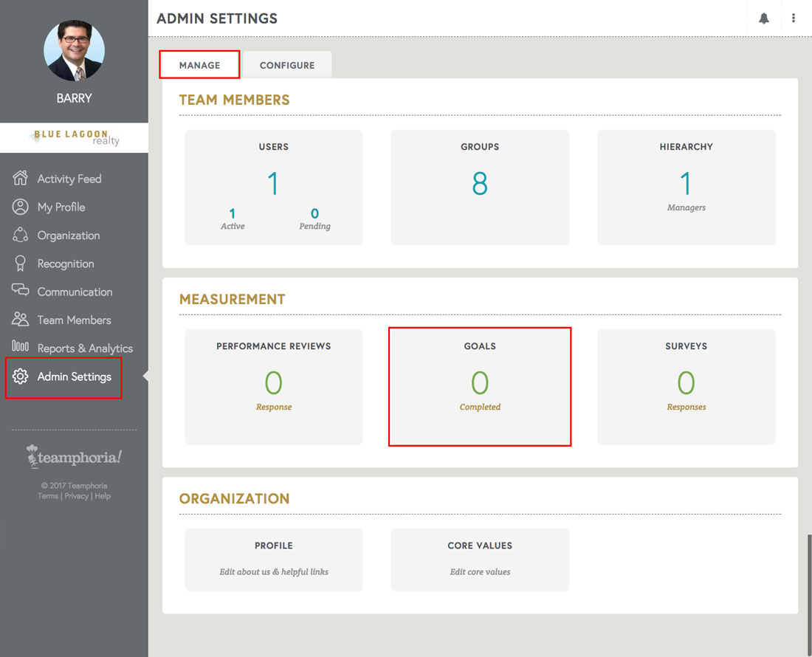The image size is (812, 657).
Task: Open Team Members from the sidebar
Action: point(21,319)
